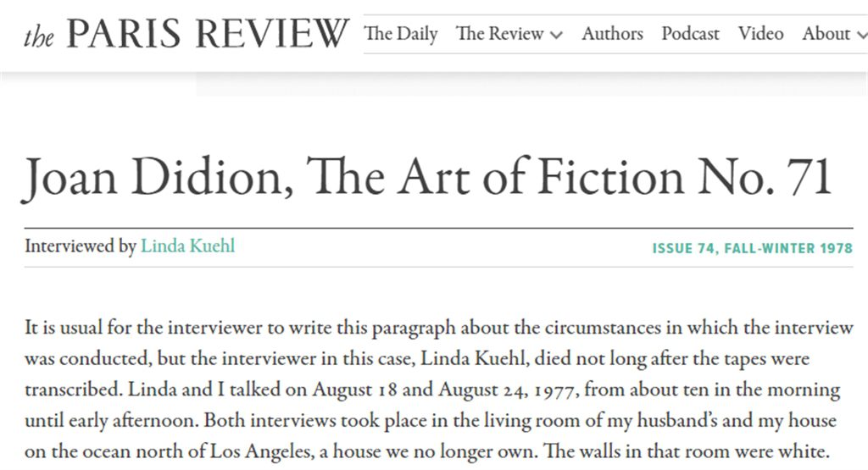The height and width of the screenshot is (470, 868).
Task: Expand the chevron beside About
Action: coord(862,36)
